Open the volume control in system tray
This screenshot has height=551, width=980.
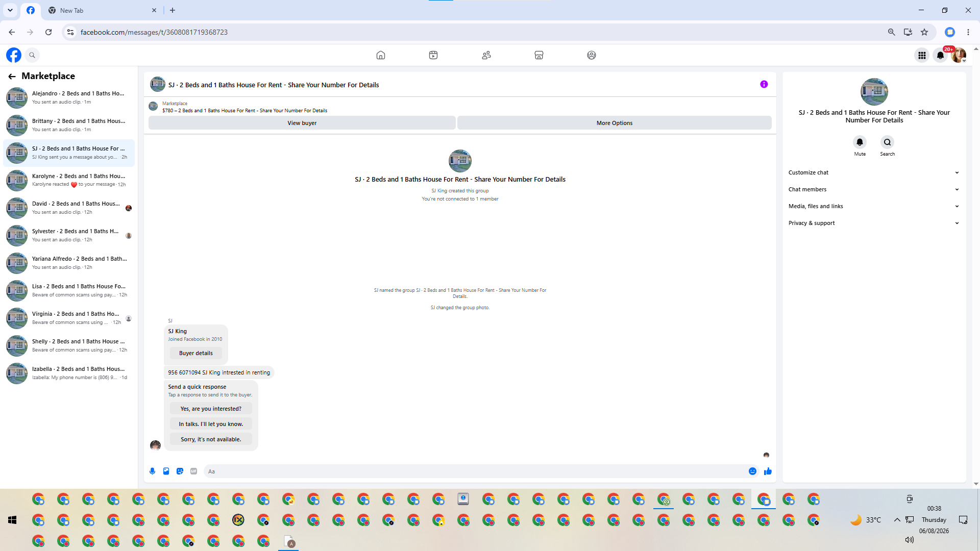click(x=910, y=540)
